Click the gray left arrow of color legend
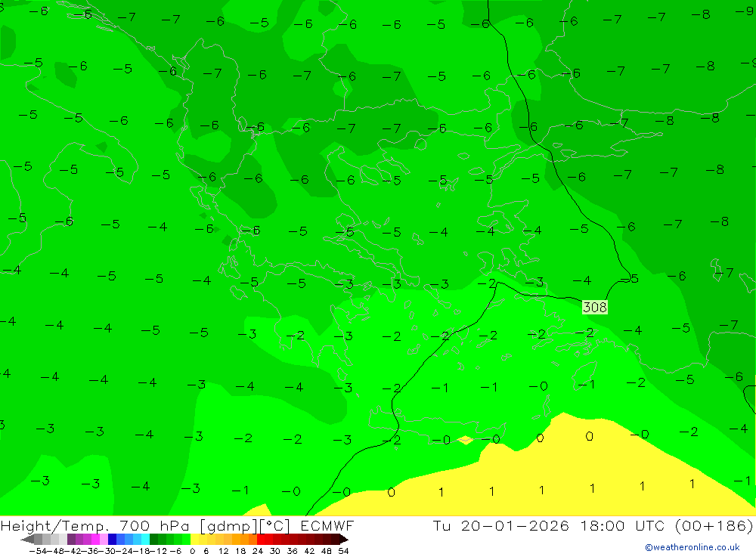756x554 pixels. [27, 540]
